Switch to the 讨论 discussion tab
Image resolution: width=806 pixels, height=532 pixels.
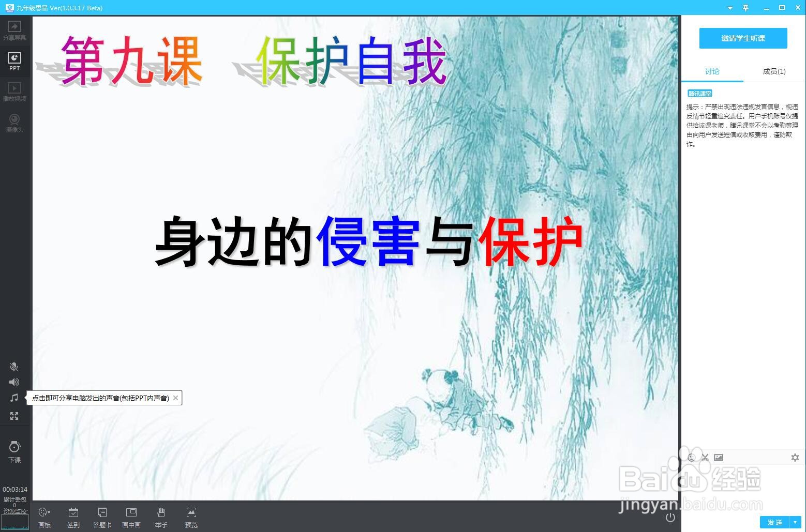coord(712,71)
